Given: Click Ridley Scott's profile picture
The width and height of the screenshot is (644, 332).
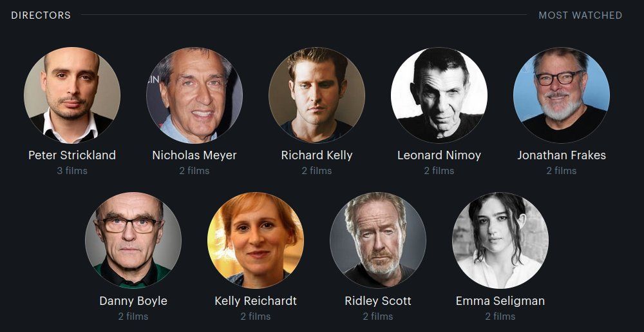Looking at the screenshot, I should click(x=378, y=240).
